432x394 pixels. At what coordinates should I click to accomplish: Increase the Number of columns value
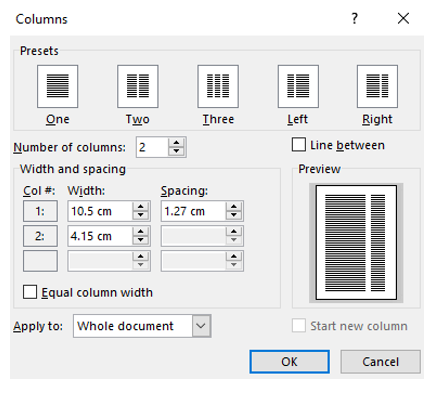(176, 143)
